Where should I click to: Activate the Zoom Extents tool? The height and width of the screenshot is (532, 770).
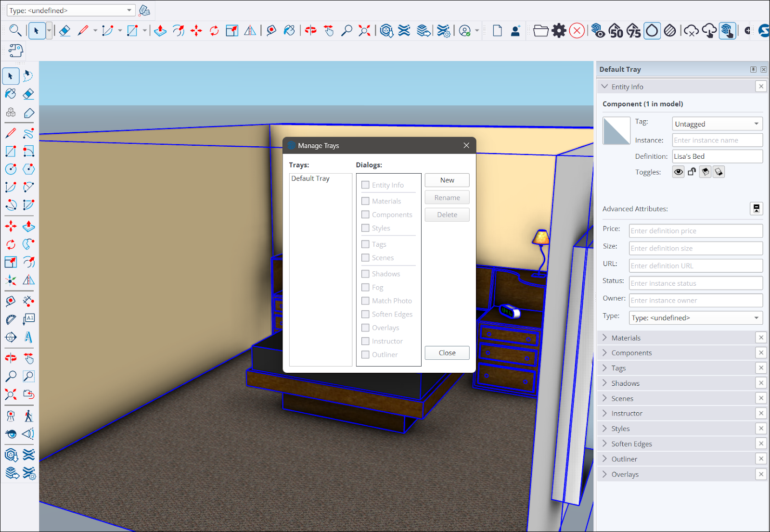[x=10, y=394]
